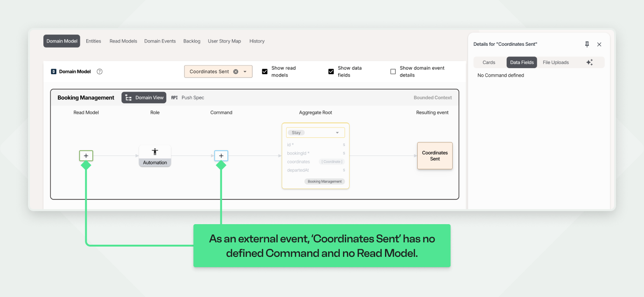Click the Bounded Context label
644x297 pixels.
click(x=433, y=98)
